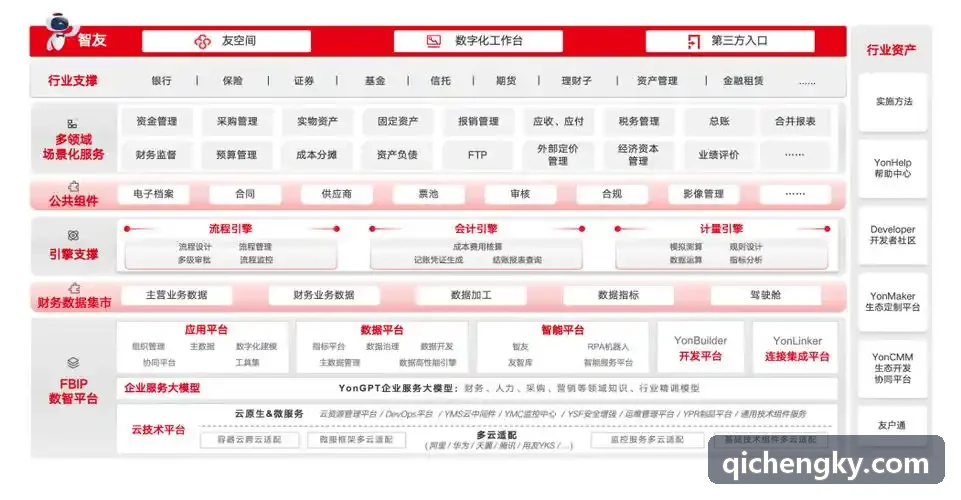Select 证券 in industry support row
The height and width of the screenshot is (500, 961).
tap(303, 80)
